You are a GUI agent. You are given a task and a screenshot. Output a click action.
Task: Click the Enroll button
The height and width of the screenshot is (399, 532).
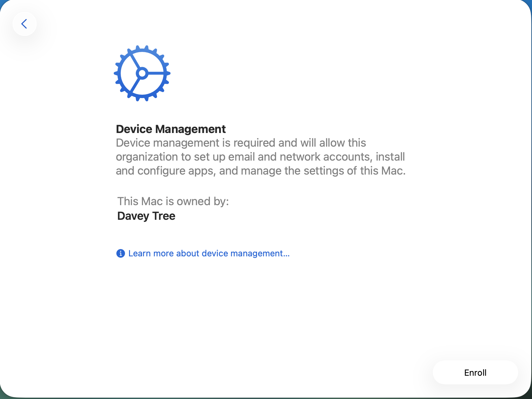point(475,372)
